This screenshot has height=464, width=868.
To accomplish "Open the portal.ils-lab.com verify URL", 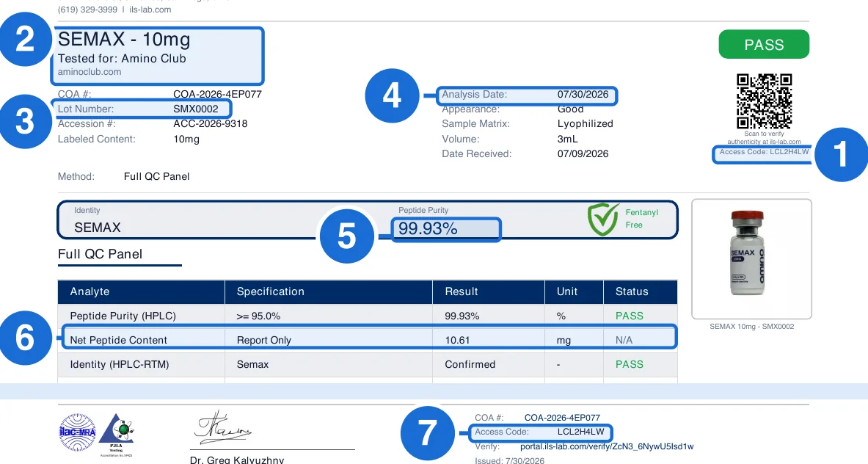I will (x=607, y=446).
